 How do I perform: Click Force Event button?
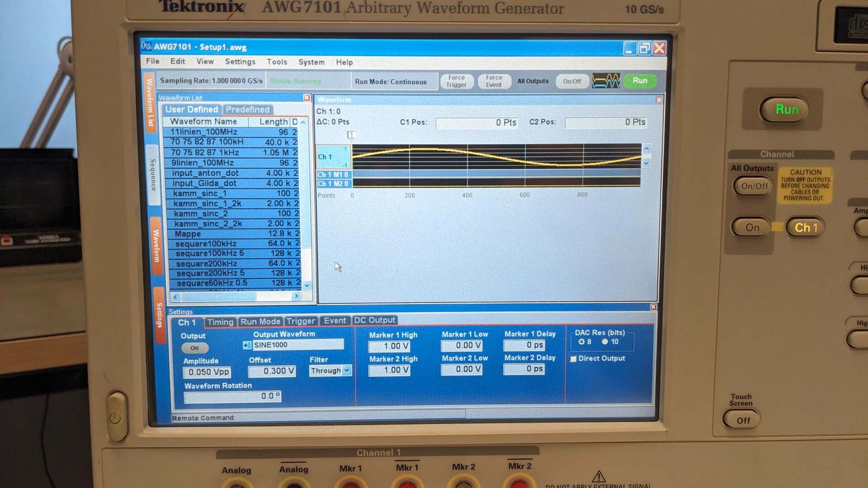point(494,81)
